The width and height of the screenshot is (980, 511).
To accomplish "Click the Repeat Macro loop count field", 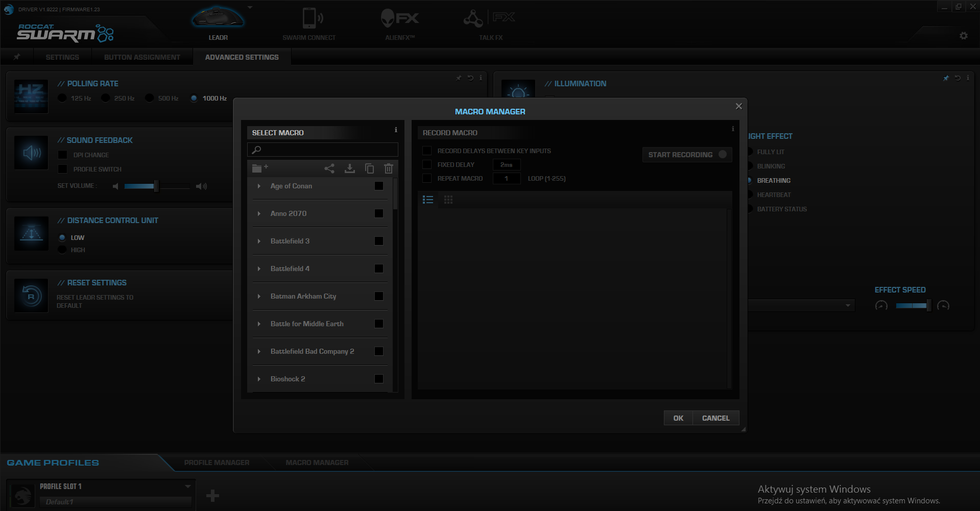I will 507,178.
